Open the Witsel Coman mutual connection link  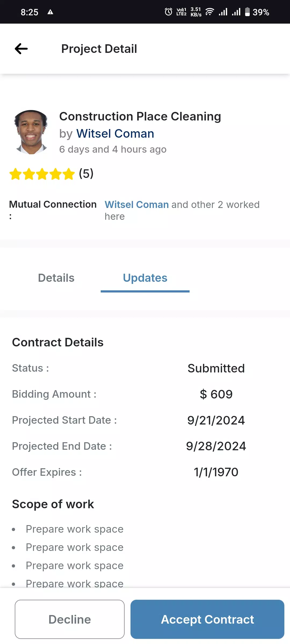point(137,205)
